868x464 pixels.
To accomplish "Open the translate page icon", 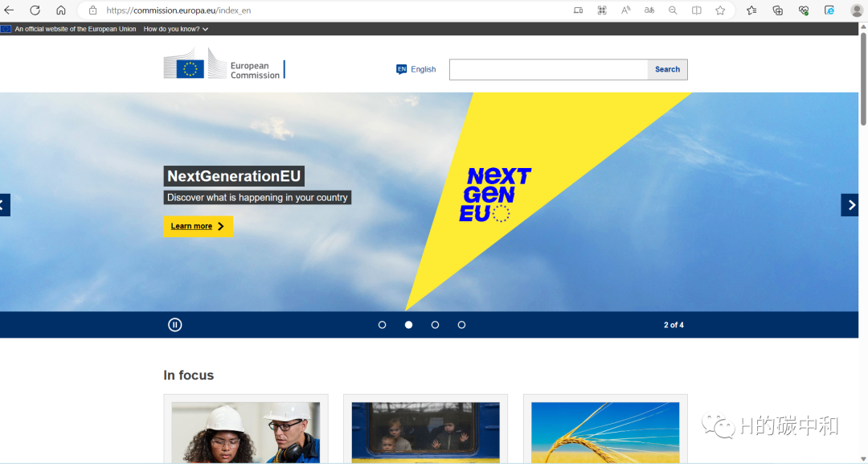I will click(x=649, y=10).
